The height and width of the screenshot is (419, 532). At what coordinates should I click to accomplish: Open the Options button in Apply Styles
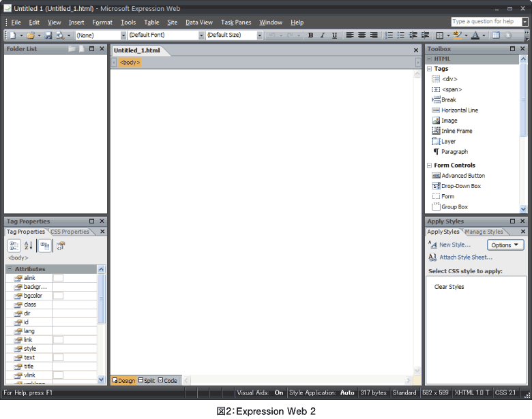(505, 245)
